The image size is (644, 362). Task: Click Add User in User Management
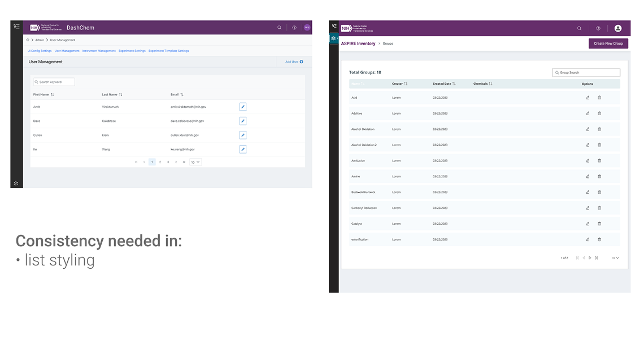click(x=293, y=62)
